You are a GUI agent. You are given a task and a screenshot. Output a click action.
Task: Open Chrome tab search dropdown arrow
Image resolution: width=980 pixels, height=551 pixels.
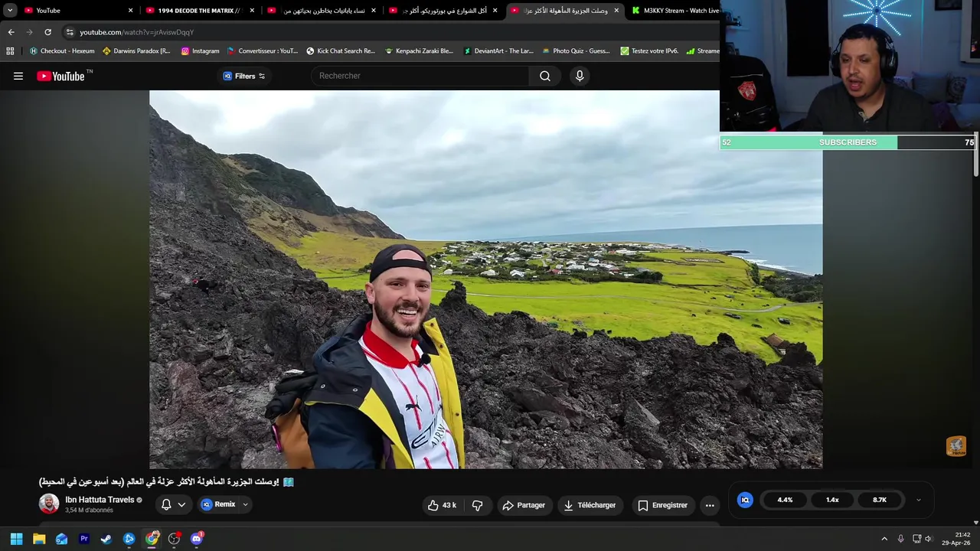(10, 10)
